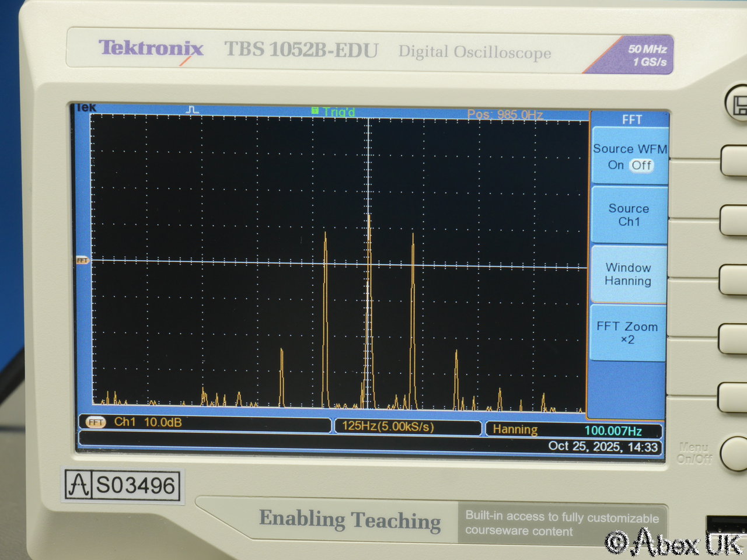
Task: Click the 50 MHz 1 GS/s purple badge
Action: click(645, 55)
